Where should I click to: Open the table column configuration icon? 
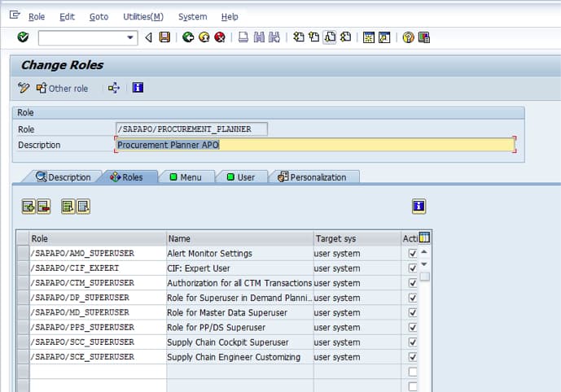click(x=424, y=237)
